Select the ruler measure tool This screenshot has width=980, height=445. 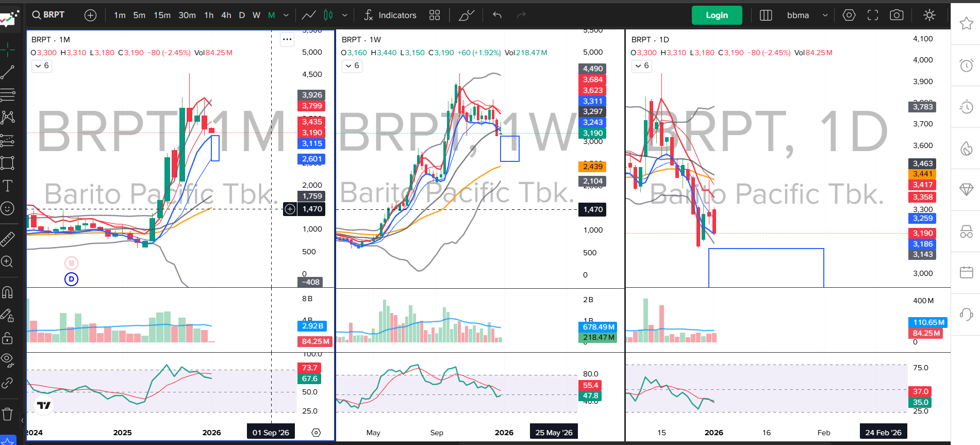(x=8, y=239)
